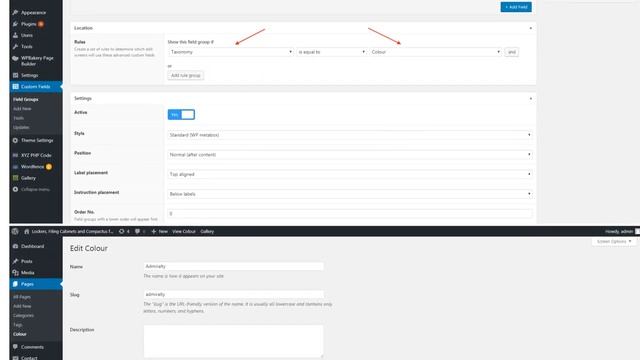Image resolution: width=640 pixels, height=360 pixels.
Task: Open Add New under Custom Fields
Action: point(22,109)
